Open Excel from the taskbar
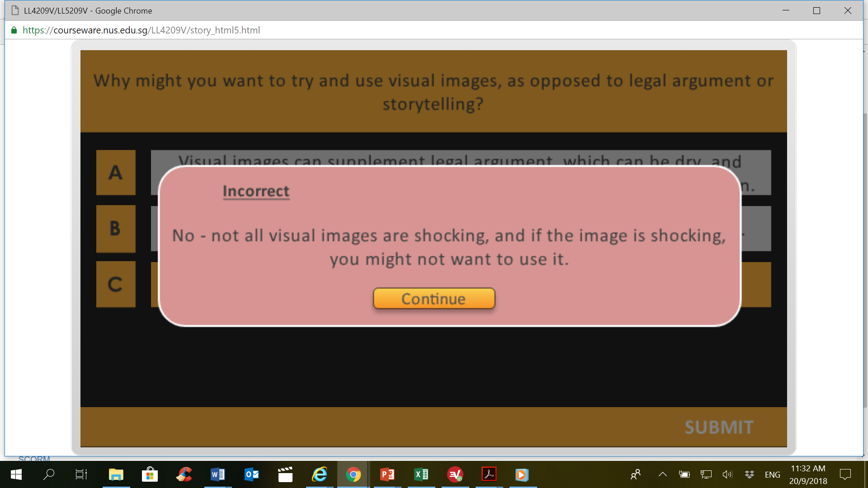This screenshot has height=488, width=868. (421, 474)
